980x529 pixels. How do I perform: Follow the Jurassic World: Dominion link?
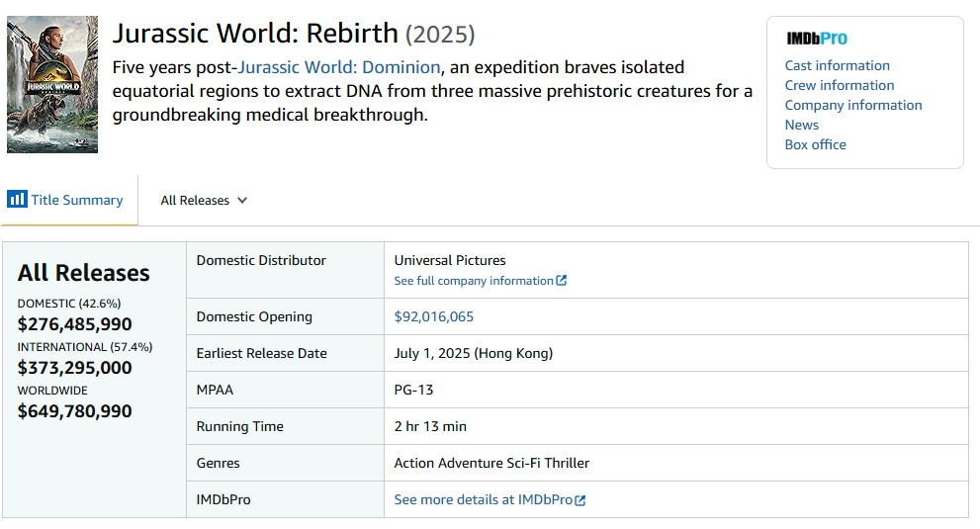339,67
